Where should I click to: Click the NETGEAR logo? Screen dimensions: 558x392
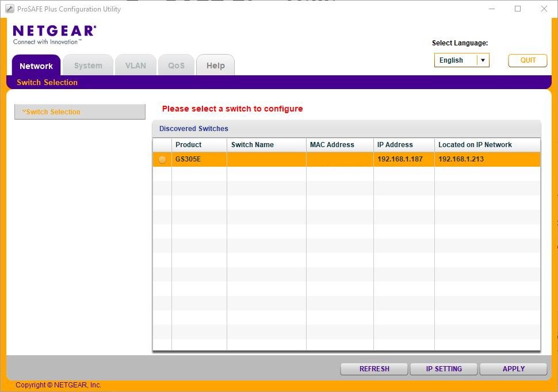click(x=54, y=34)
